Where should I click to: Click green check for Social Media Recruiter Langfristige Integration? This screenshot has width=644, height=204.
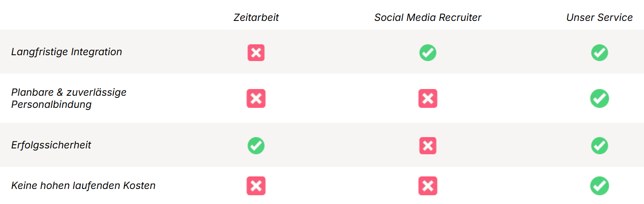pyautogui.click(x=428, y=53)
